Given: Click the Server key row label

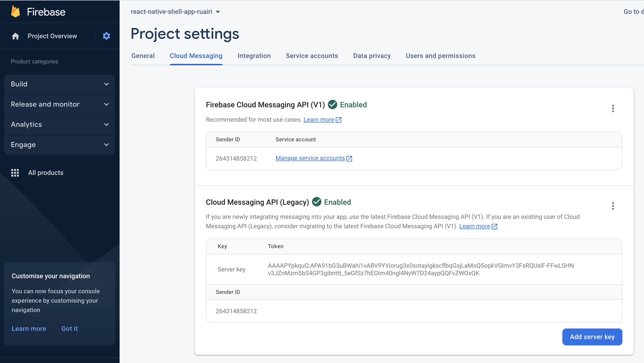Looking at the screenshot, I should point(231,269).
